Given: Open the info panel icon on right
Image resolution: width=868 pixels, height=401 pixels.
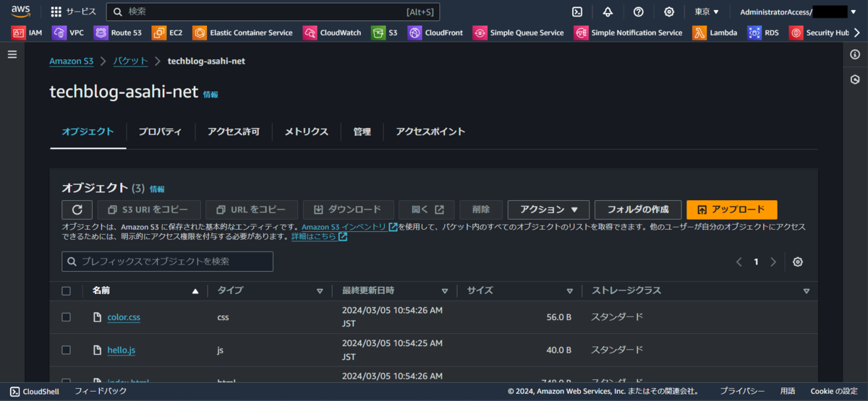Looking at the screenshot, I should 855,55.
